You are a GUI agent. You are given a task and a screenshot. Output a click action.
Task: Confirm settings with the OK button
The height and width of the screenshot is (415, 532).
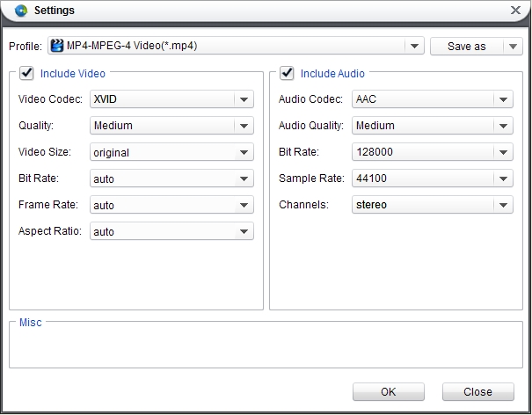(x=389, y=391)
